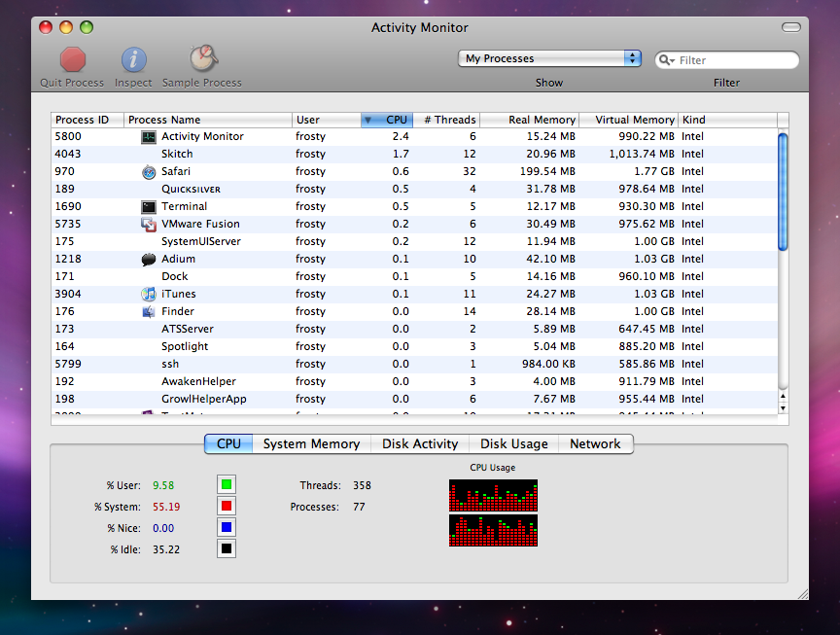Switch to the System Memory tab

coord(311,443)
